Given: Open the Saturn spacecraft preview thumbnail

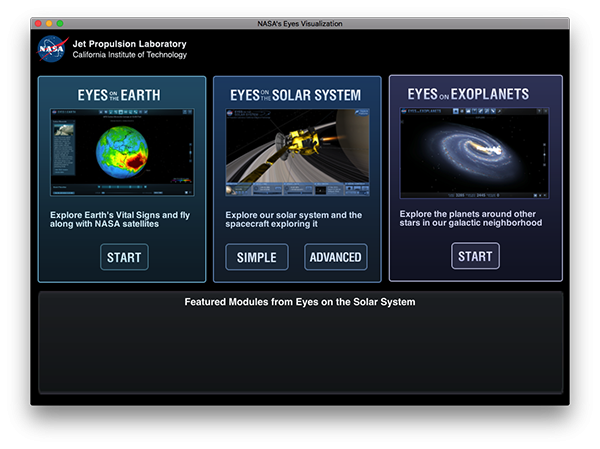Looking at the screenshot, I should pyautogui.click(x=297, y=152).
